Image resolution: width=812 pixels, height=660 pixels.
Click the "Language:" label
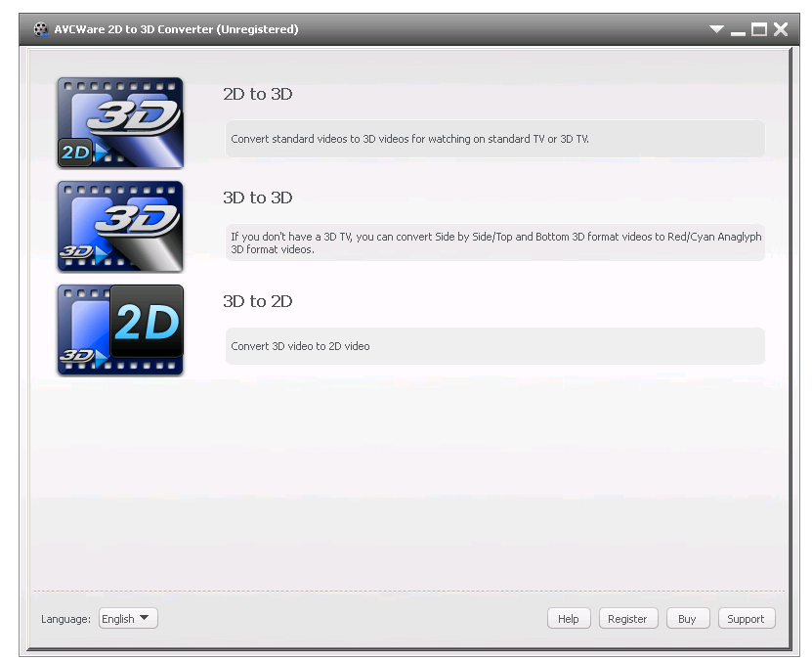click(65, 619)
